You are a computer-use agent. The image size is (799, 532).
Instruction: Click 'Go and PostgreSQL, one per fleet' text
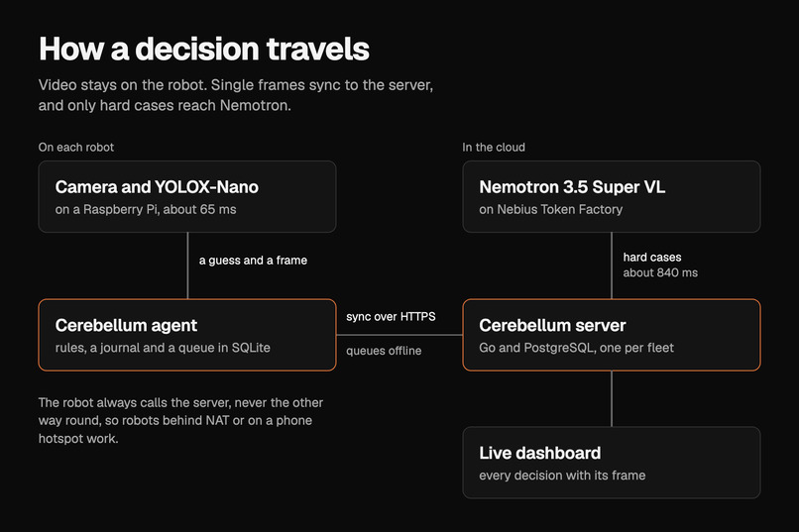(x=576, y=348)
